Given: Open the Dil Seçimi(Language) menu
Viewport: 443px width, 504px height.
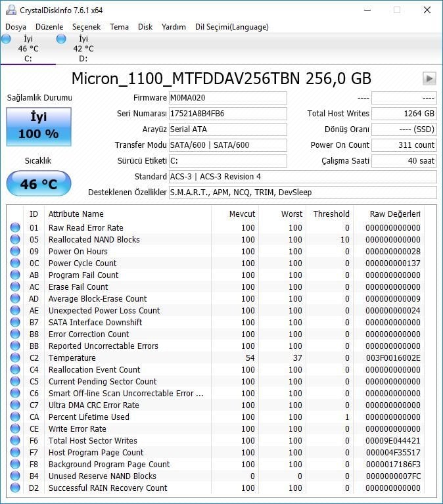Looking at the screenshot, I should [x=232, y=27].
